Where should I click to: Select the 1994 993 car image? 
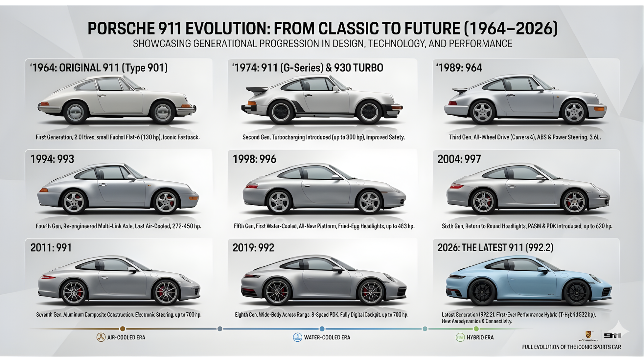(x=117, y=189)
